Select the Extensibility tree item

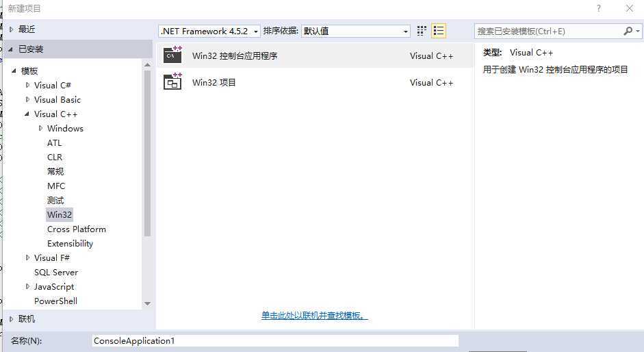click(70, 243)
